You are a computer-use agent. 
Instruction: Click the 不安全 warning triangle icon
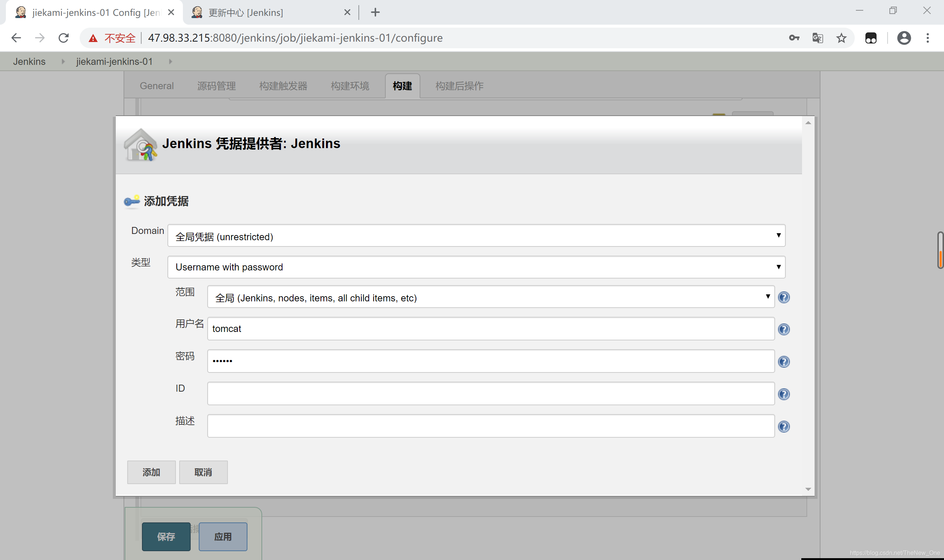[x=93, y=38]
